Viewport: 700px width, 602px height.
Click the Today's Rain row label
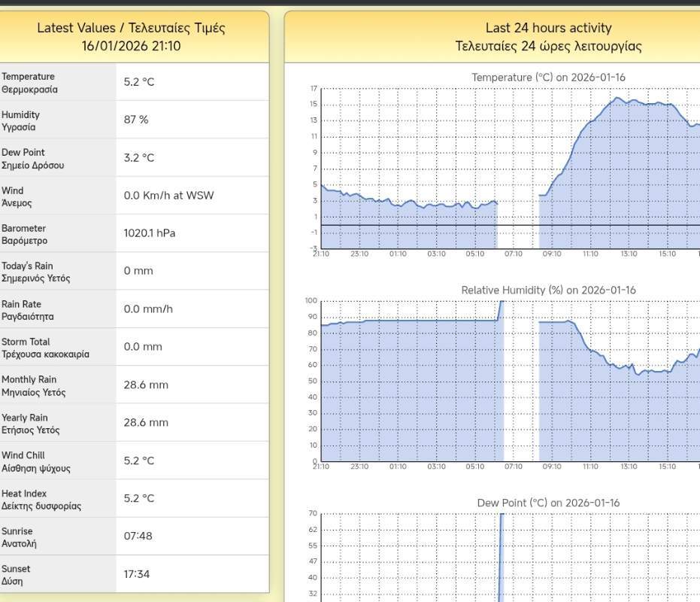(35, 272)
